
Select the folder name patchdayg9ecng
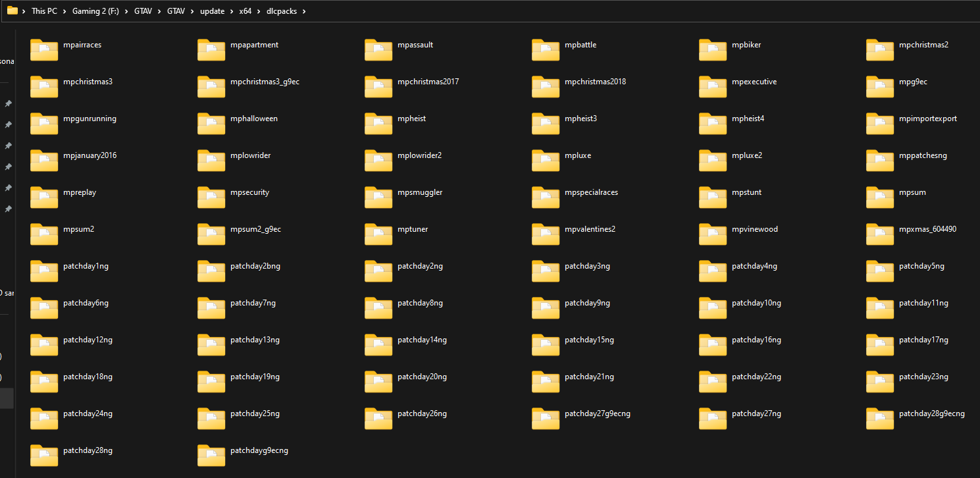[x=259, y=450]
